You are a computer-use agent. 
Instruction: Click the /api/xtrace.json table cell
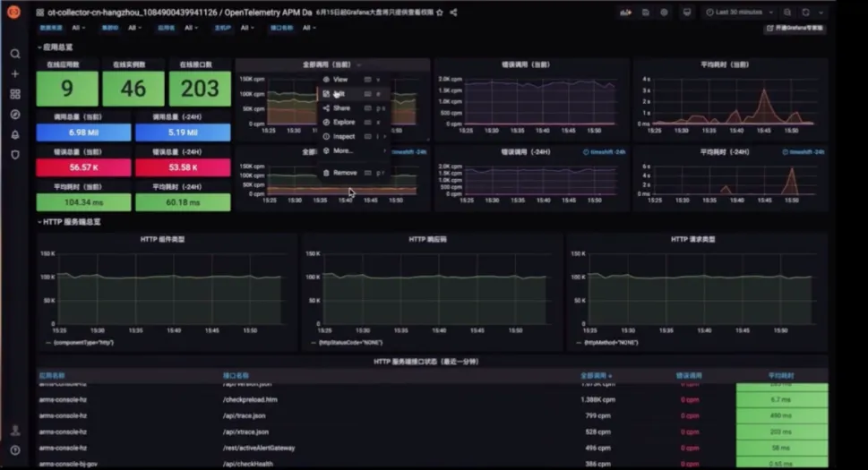(245, 432)
